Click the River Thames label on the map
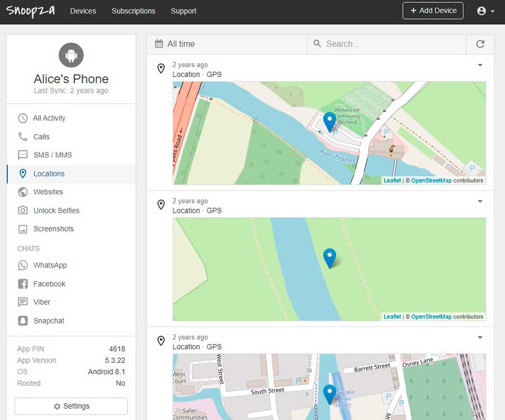The image size is (505, 420). (337, 156)
